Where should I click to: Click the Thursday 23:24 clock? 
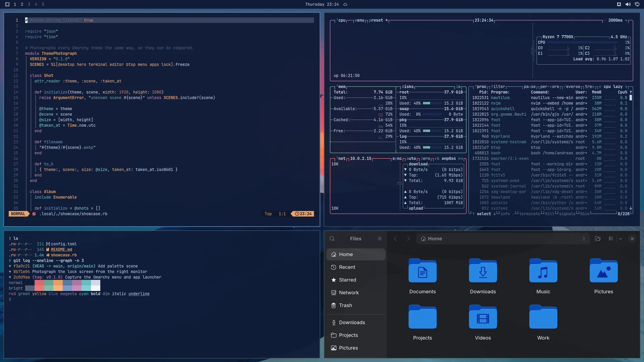click(x=322, y=4)
